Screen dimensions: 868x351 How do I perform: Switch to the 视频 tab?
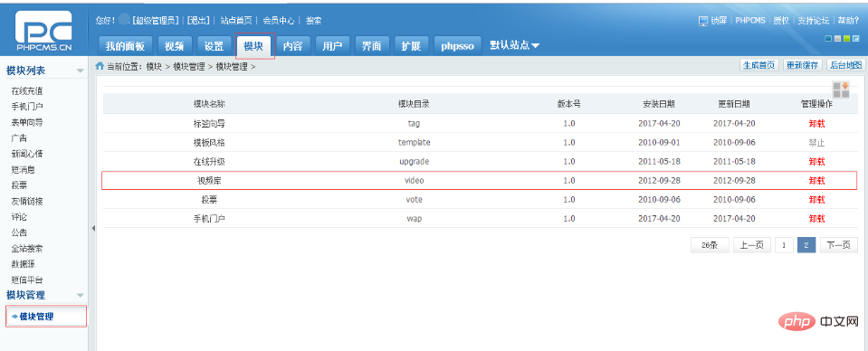[175, 46]
